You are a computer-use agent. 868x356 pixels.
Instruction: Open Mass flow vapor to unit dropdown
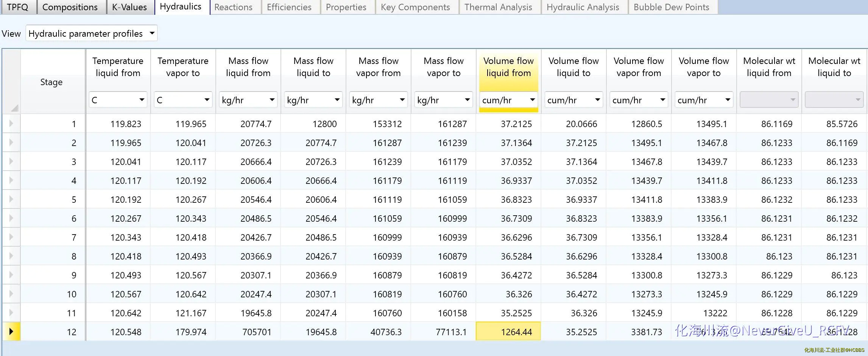pyautogui.click(x=444, y=100)
